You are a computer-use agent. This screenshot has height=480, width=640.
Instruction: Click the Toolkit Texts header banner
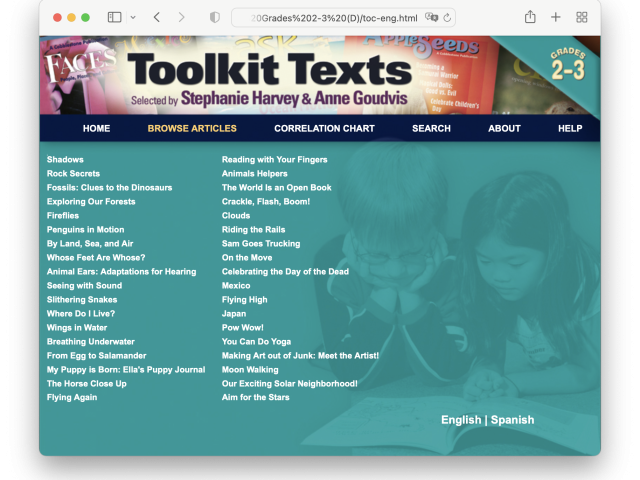point(320,75)
